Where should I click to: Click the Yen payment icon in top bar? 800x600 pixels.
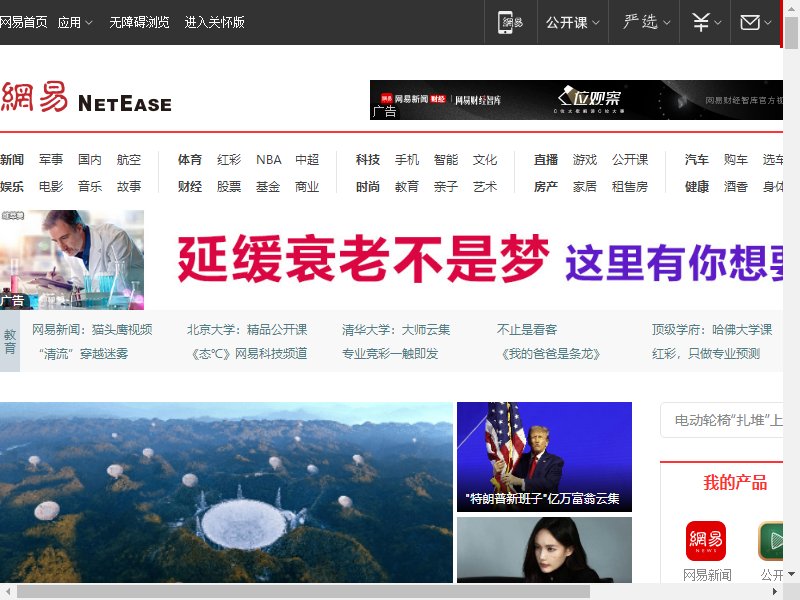tap(701, 22)
